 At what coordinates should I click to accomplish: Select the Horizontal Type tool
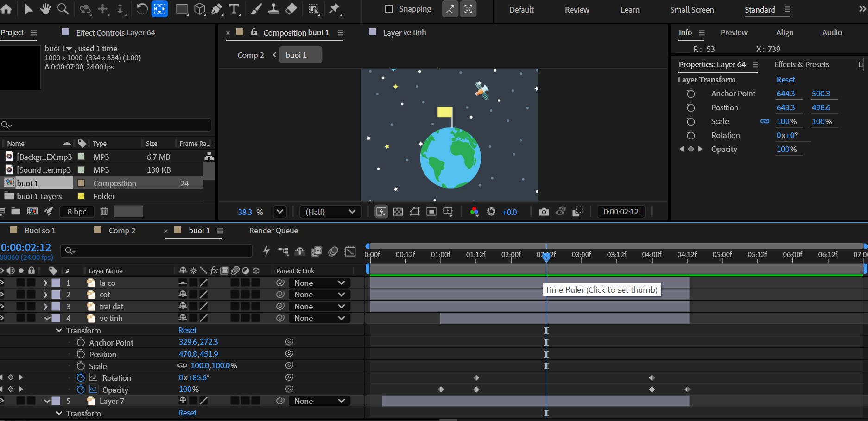tap(234, 9)
